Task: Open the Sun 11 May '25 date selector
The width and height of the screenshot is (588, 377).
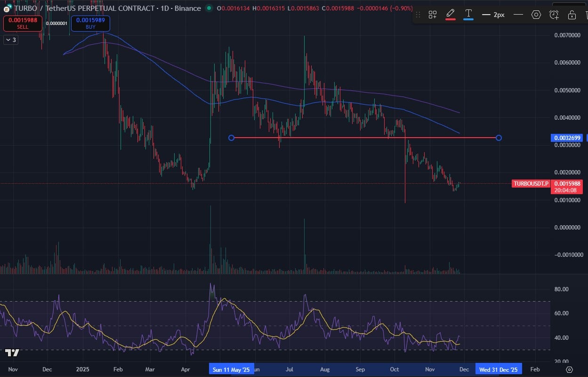Action: coord(231,369)
